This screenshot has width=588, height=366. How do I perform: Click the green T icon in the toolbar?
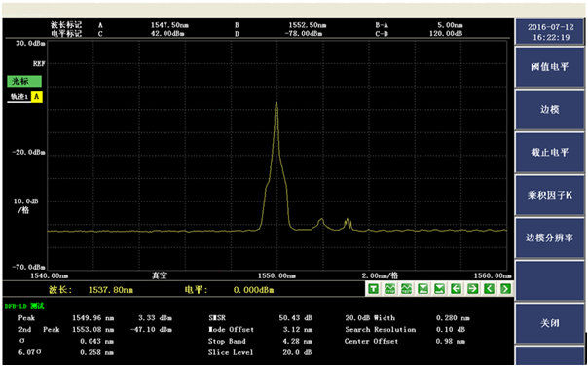pyautogui.click(x=374, y=289)
